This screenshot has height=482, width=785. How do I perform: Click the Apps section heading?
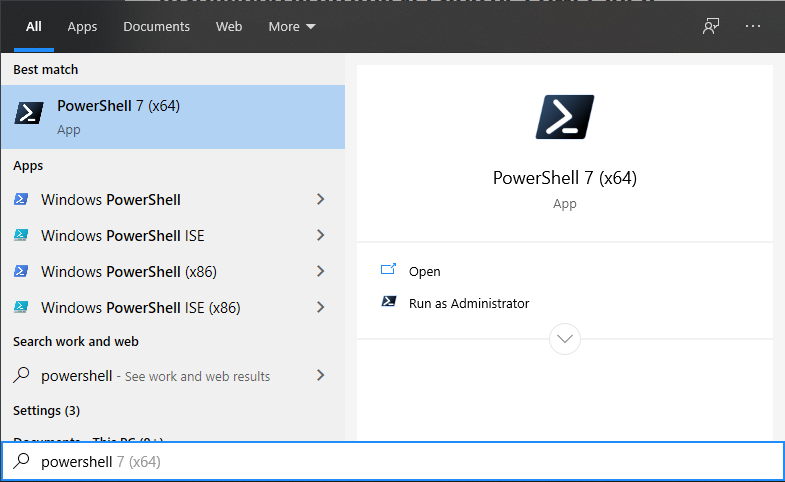point(28,166)
